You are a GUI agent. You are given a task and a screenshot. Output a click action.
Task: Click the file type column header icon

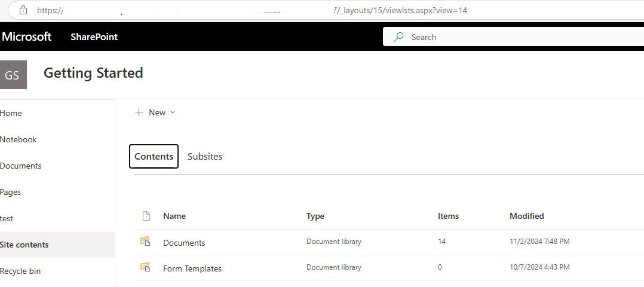coord(146,216)
